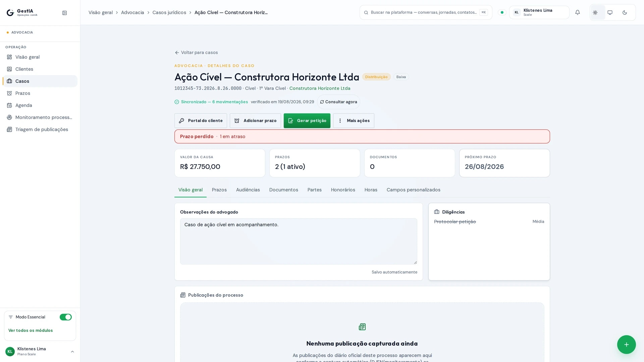Open Visão geral in sidebar

click(x=40, y=57)
